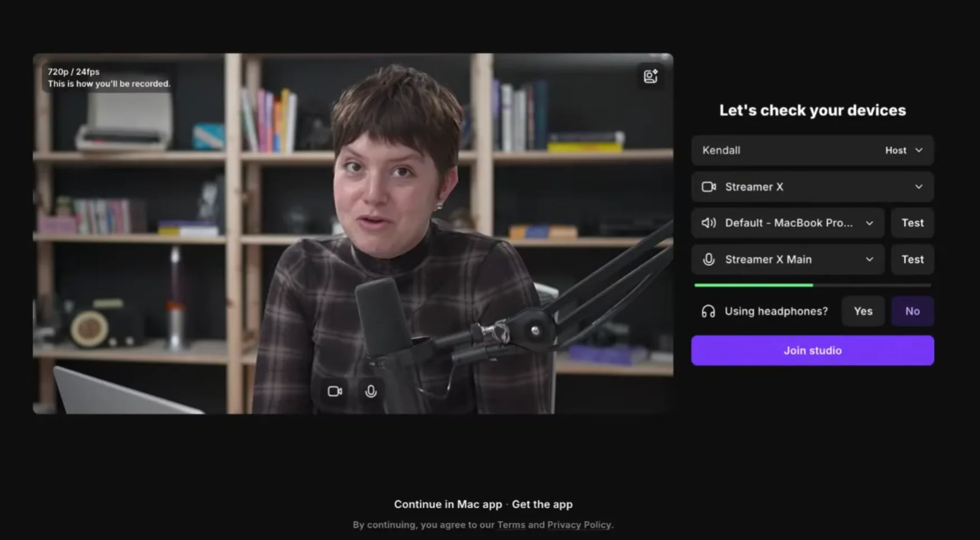Expand the Streamer X camera dropdown

click(x=919, y=187)
